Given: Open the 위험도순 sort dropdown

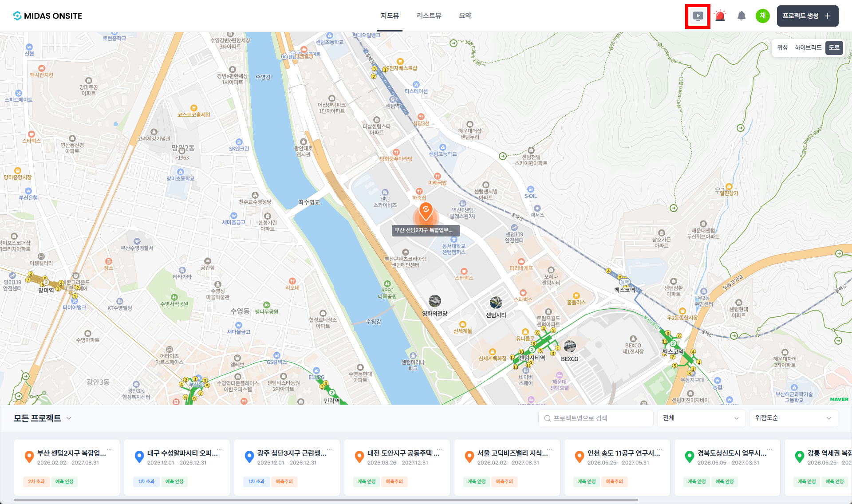Looking at the screenshot, I should tap(793, 418).
